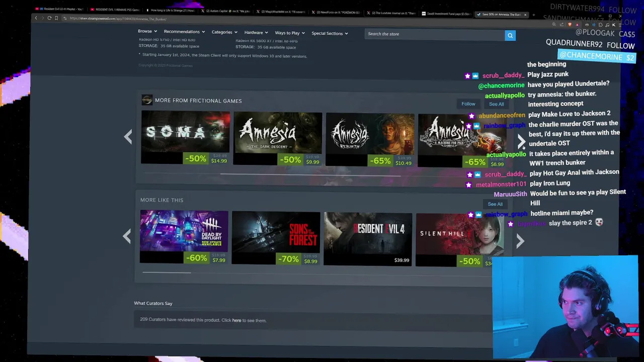Viewport: 644px width, 362px height.
Task: Click Amnesia Rebirth's -65% discount badge
Action: click(x=380, y=161)
